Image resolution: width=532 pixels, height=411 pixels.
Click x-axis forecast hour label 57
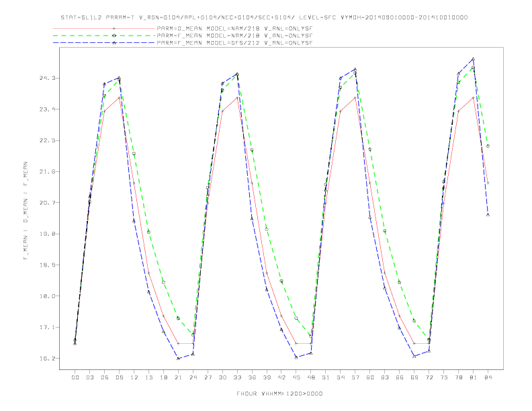pyautogui.click(x=355, y=377)
